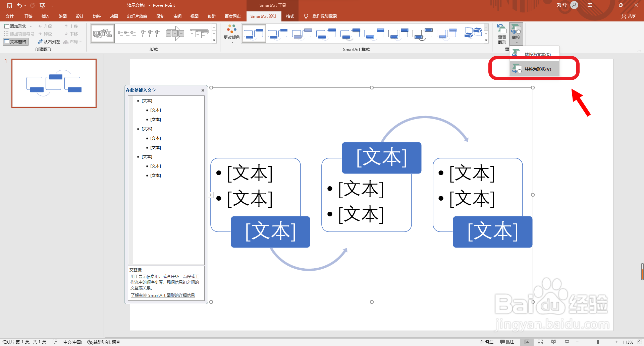
Task: Apply the sixth SmartArt style thumbnail
Action: (374, 33)
